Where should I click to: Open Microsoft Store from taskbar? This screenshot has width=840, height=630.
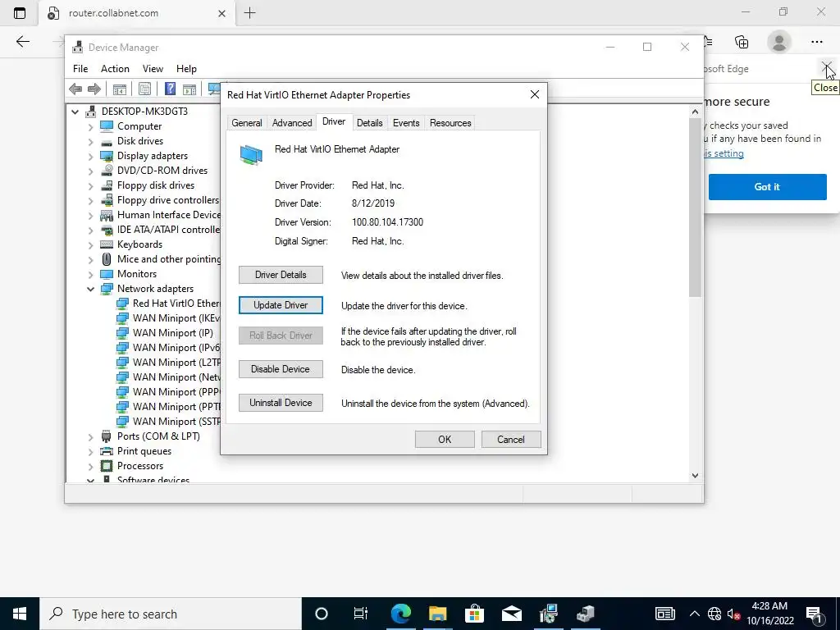pos(474,614)
